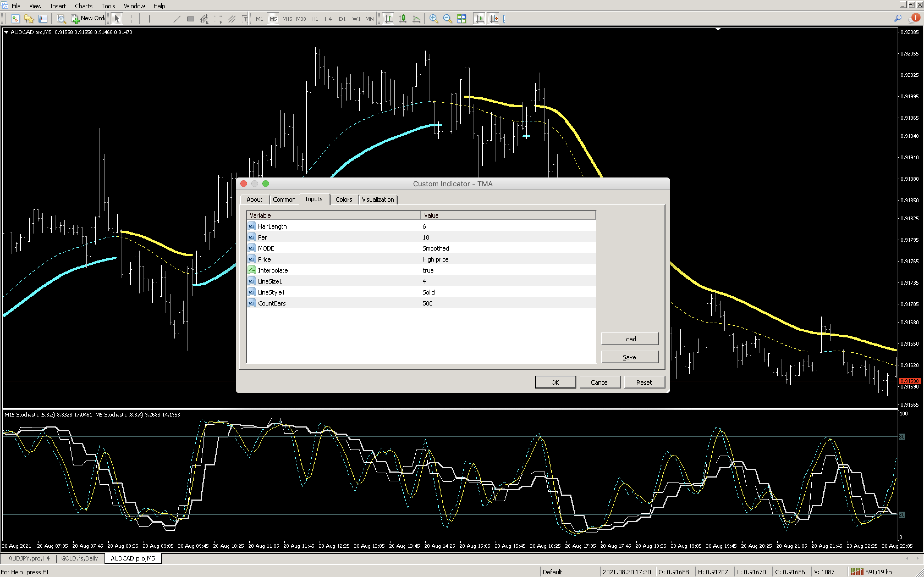
Task: Switch to the GOLD.fs,Daily chart tab
Action: click(79, 558)
